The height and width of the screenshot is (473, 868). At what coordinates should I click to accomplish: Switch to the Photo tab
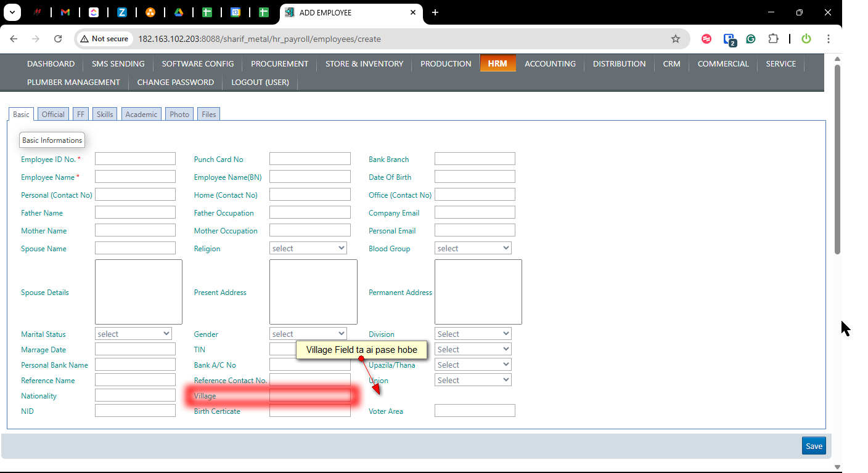[179, 114]
